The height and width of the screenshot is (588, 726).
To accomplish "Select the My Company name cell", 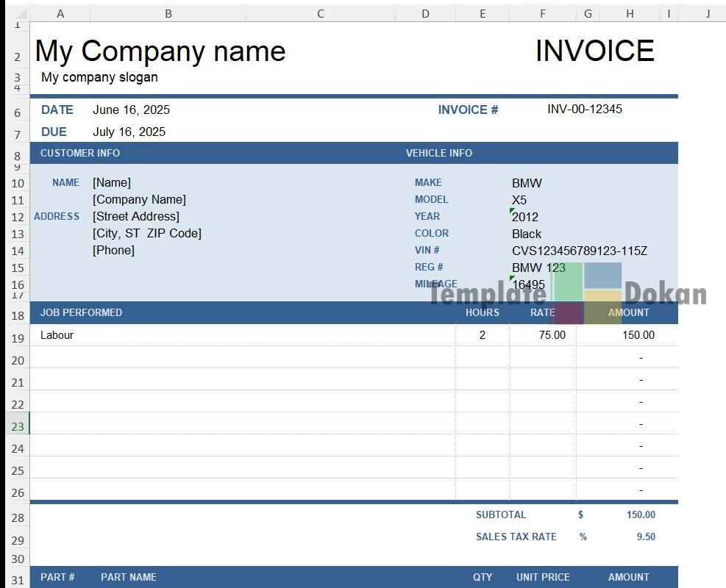I will 160,51.
